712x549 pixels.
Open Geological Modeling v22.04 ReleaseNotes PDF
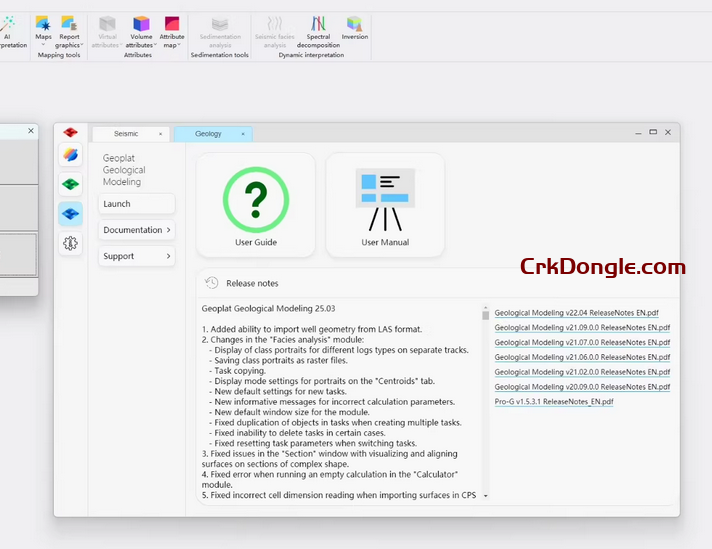[582, 313]
